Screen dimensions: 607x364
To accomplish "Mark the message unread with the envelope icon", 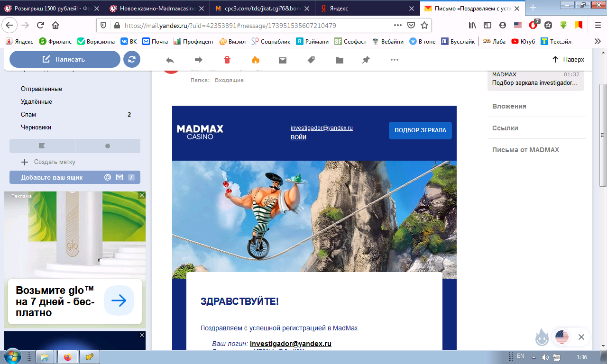I will (x=283, y=60).
